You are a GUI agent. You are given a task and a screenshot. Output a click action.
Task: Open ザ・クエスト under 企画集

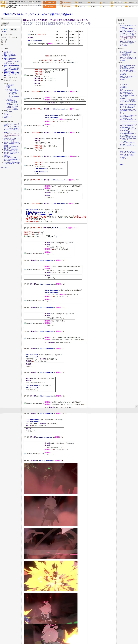pyautogui.click(x=10, y=112)
